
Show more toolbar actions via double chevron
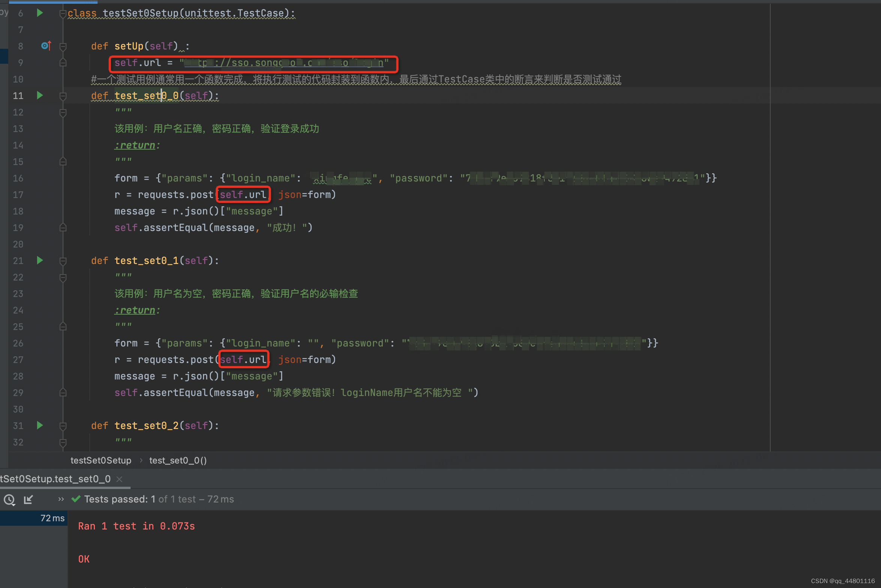point(61,499)
